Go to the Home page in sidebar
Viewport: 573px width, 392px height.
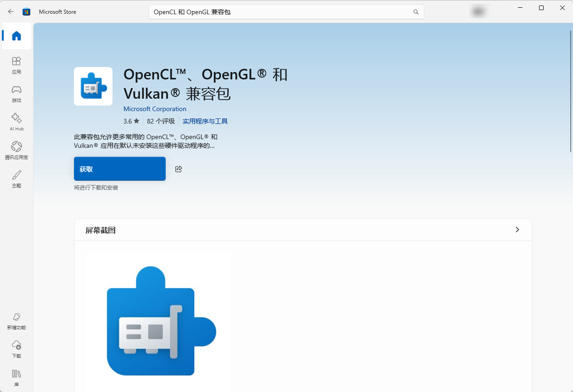point(17,36)
